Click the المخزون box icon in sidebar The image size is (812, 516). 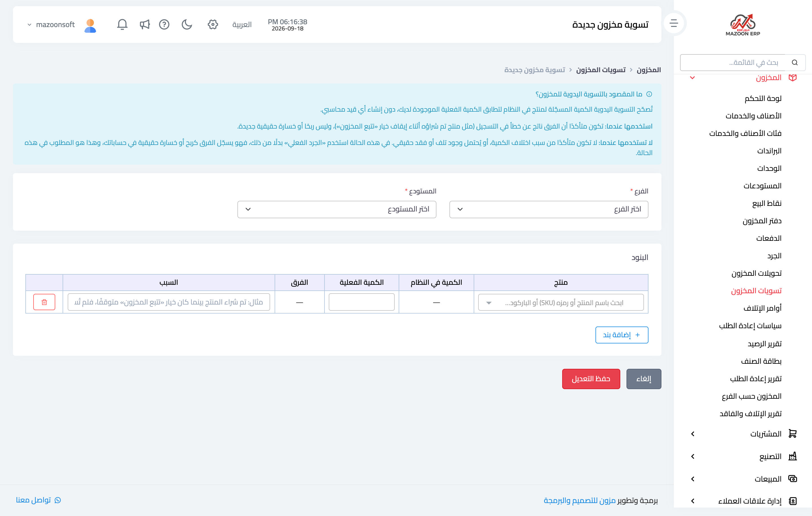(x=793, y=78)
